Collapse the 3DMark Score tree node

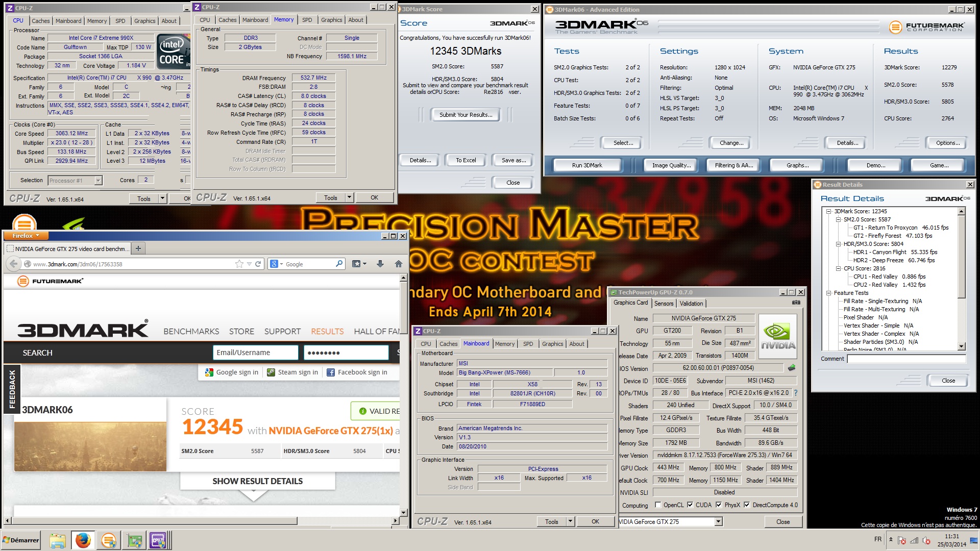coord(829,211)
